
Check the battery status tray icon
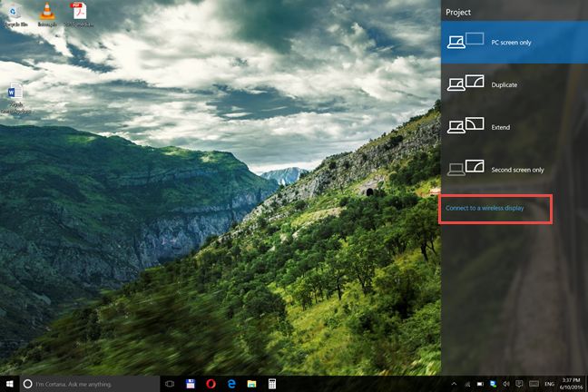tap(480, 384)
